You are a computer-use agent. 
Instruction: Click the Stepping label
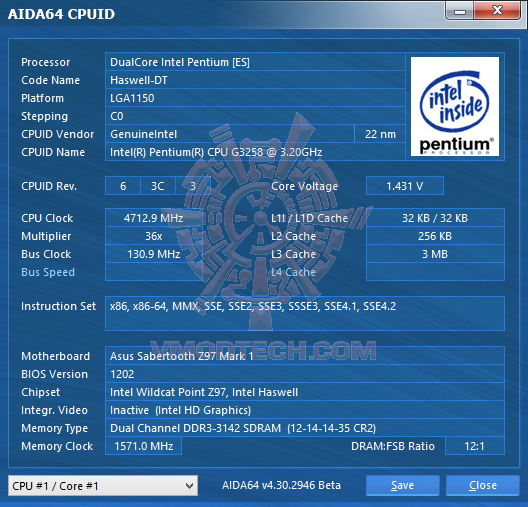click(x=44, y=116)
